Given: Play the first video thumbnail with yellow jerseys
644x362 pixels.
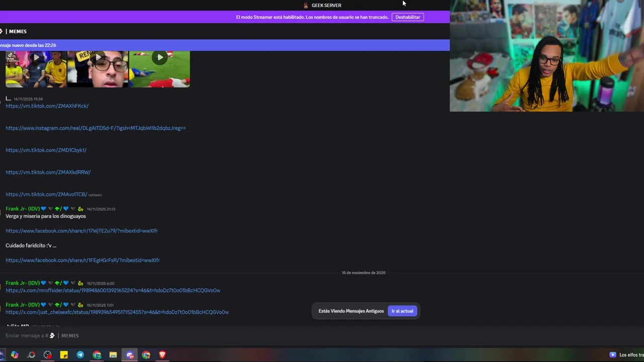Looking at the screenshot, I should 36,69.
